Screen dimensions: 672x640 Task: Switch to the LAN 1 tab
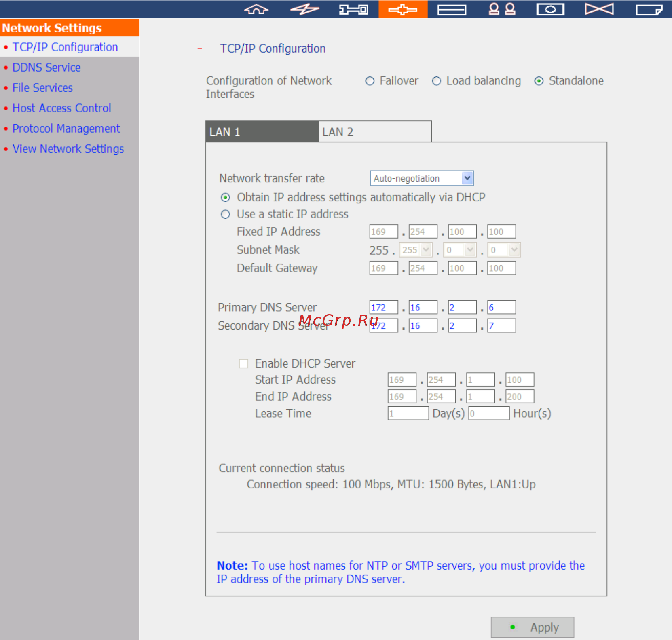(x=262, y=132)
